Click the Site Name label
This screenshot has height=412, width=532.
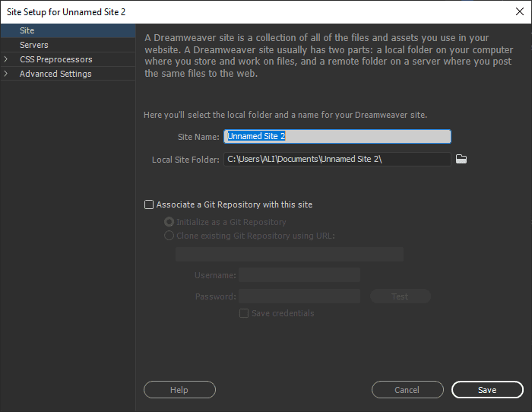(198, 137)
